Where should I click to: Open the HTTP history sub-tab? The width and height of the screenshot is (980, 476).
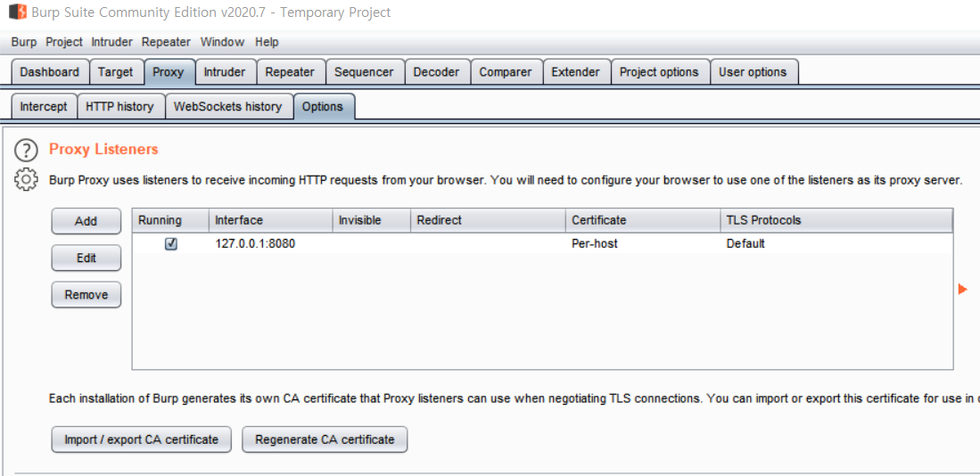point(120,106)
